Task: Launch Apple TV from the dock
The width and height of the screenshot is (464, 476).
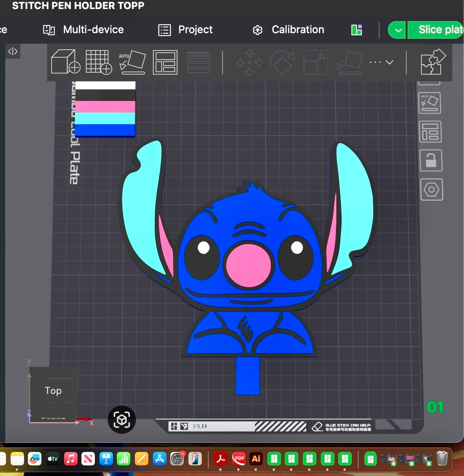Action: click(53, 459)
